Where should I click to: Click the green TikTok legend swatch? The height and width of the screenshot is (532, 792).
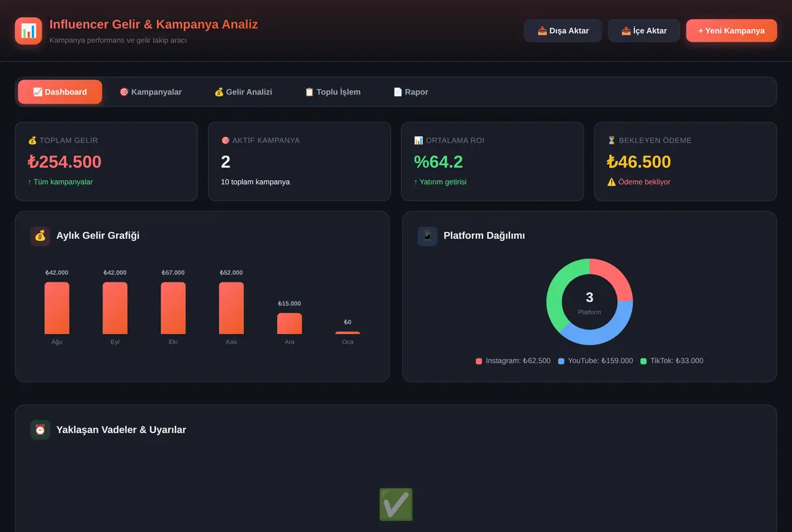click(643, 361)
